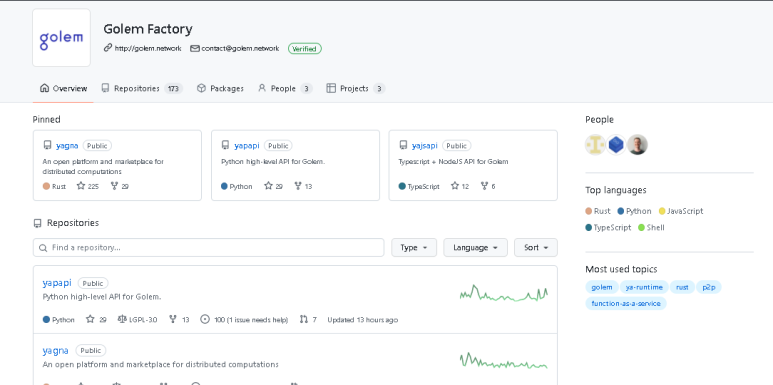The width and height of the screenshot is (773, 385).
Task: Click the repo icon on pinned yajsapi card
Action: (403, 145)
